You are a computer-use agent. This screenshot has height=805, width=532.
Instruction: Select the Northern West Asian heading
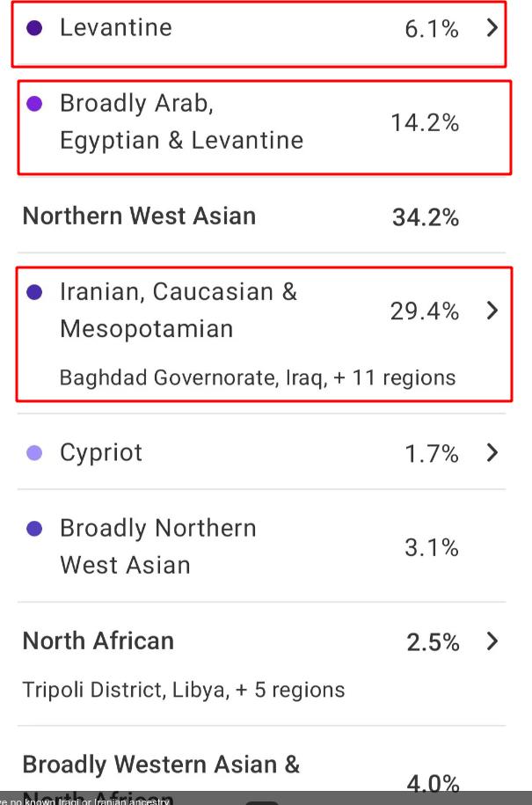tap(139, 216)
